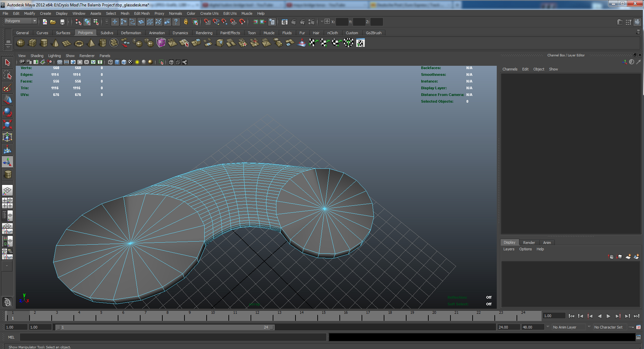Choose the Select tool arrow in toolbox
The image size is (644, 349).
(x=7, y=62)
